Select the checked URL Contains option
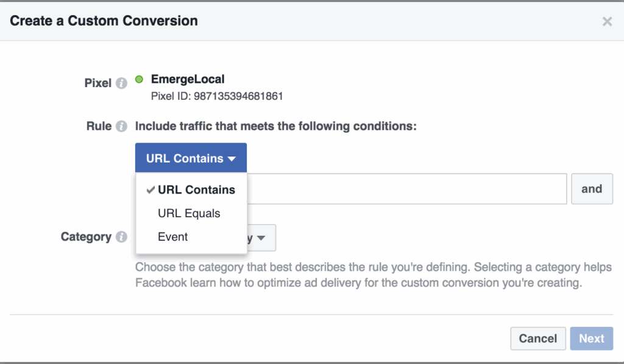Image resolution: width=624 pixels, height=364 pixels. click(196, 190)
